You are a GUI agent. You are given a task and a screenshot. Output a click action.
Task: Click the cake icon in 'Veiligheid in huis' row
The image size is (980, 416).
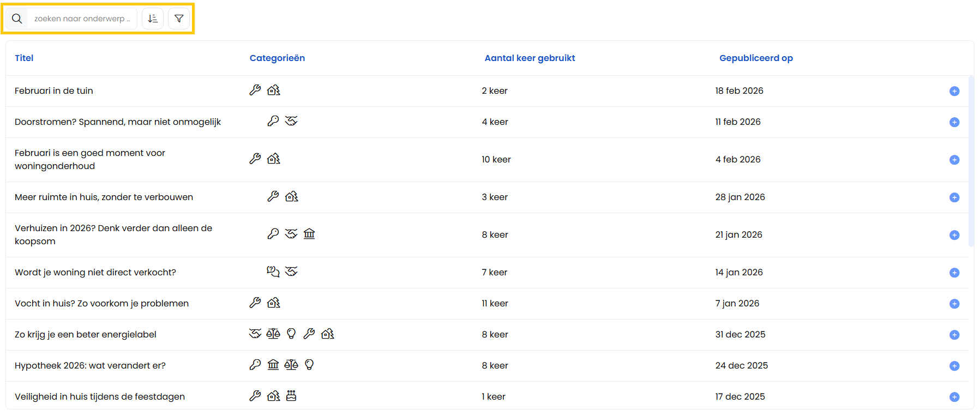(x=291, y=396)
